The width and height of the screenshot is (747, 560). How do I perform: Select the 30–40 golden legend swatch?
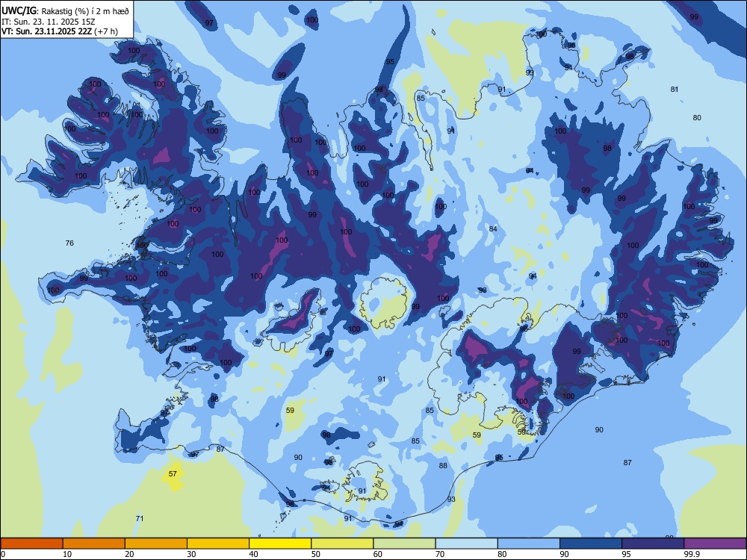click(x=218, y=544)
